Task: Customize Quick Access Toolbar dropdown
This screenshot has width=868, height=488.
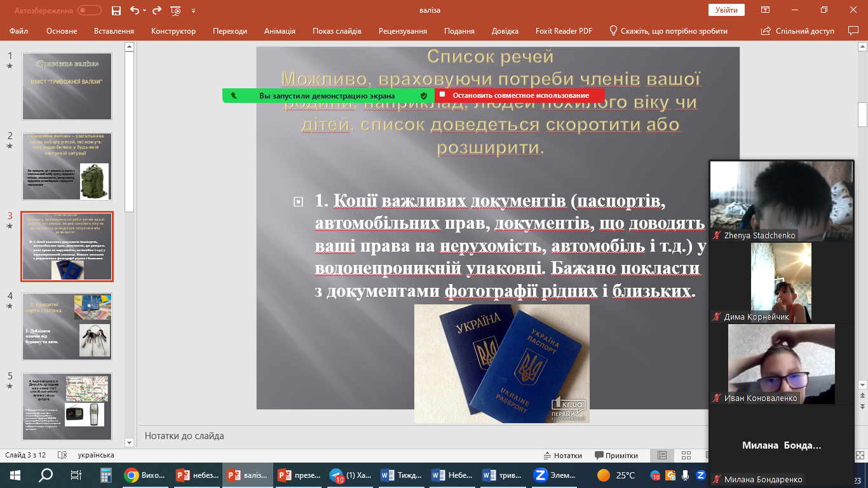Action: coord(193,11)
